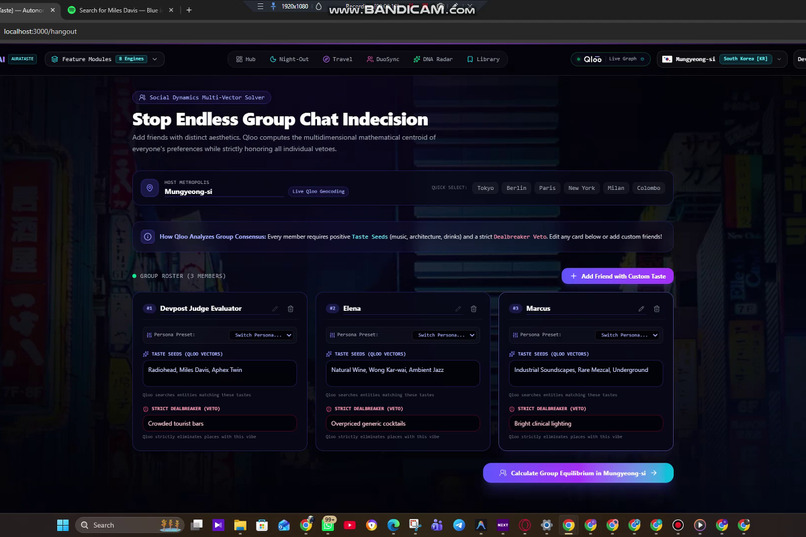Edit Marcus's card with pencil icon
806x537 pixels.
641,309
